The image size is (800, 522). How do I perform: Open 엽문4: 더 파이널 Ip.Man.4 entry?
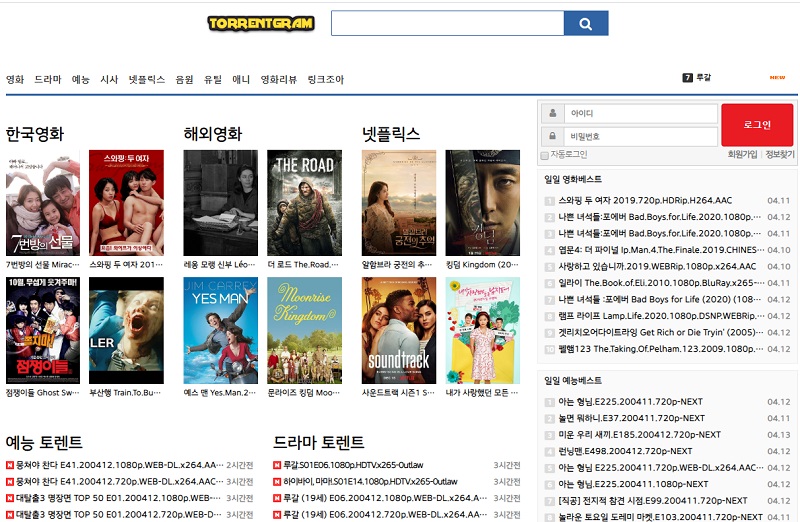coord(661,250)
